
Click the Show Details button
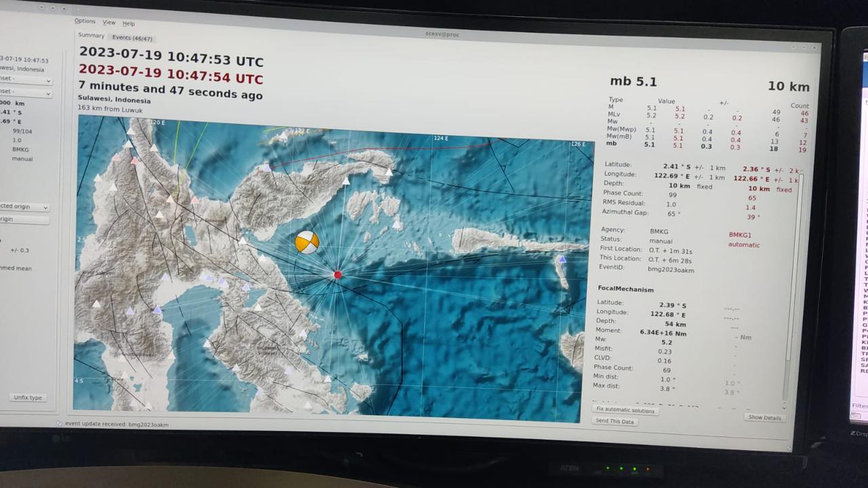(765, 418)
